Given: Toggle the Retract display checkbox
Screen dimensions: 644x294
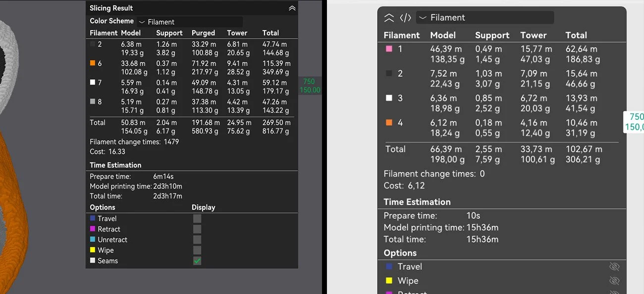Looking at the screenshot, I should coord(197,229).
